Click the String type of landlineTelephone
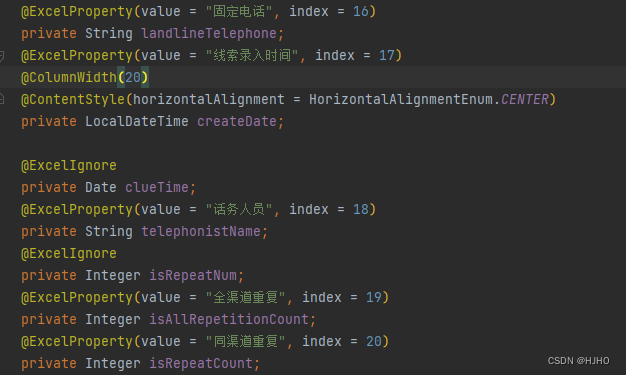 click(109, 34)
